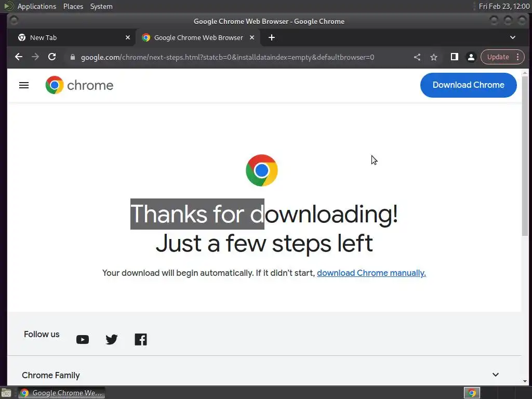Close the Google Chrome Web Browser tab
Screen dimensions: 532x399
tap(252, 37)
